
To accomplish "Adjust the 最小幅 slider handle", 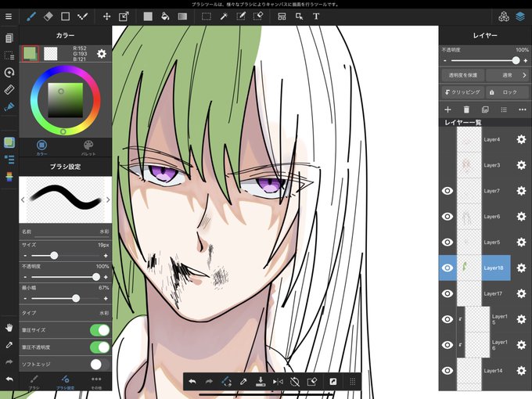I will [76, 298].
